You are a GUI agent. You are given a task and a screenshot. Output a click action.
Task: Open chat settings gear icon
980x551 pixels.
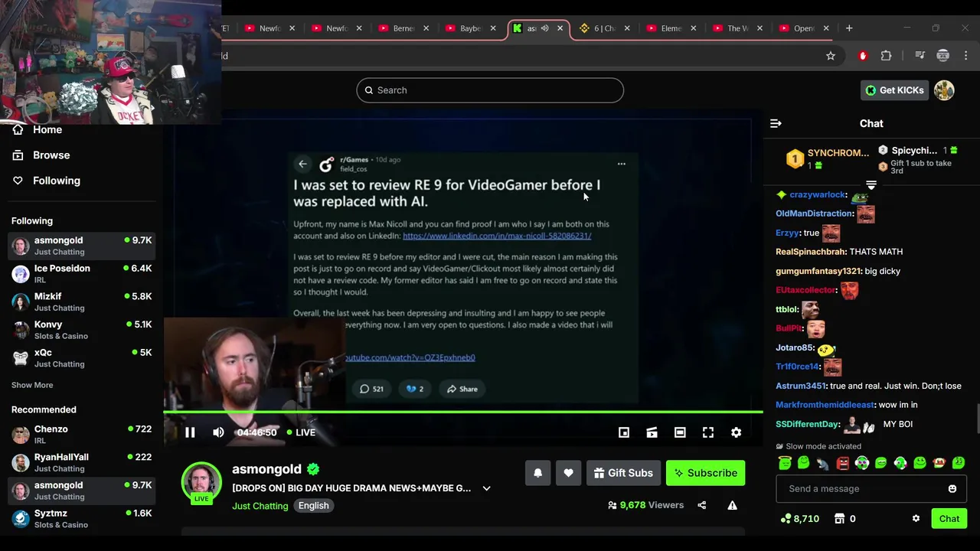[916, 519]
